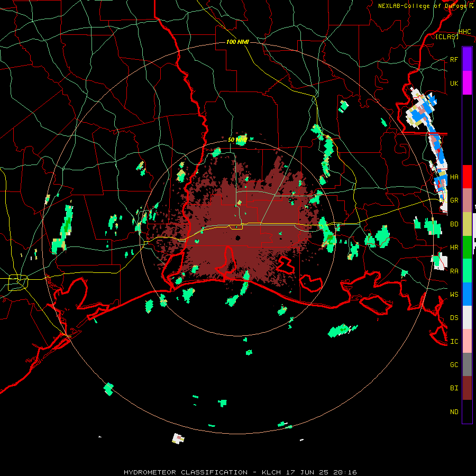Click the DS white legend swatch

[467, 317]
